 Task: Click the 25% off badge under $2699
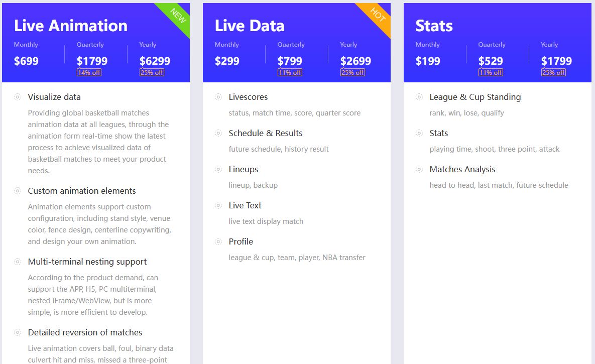coord(352,72)
